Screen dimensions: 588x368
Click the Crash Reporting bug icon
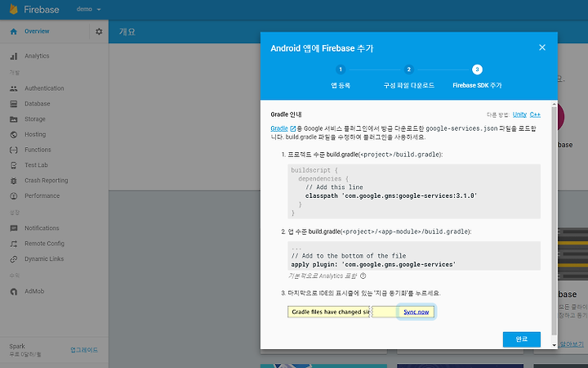pyautogui.click(x=14, y=181)
